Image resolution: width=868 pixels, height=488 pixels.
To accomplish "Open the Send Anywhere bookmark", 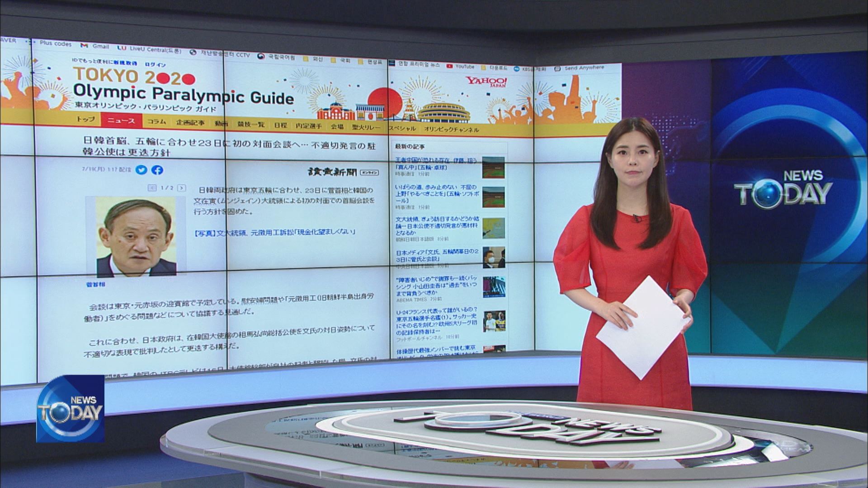I will pyautogui.click(x=580, y=68).
